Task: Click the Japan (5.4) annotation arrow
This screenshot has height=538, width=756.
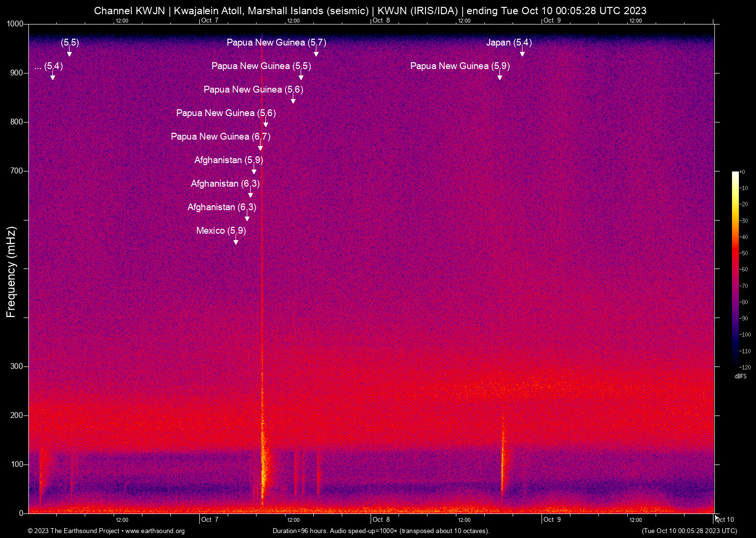Action: tap(522, 54)
